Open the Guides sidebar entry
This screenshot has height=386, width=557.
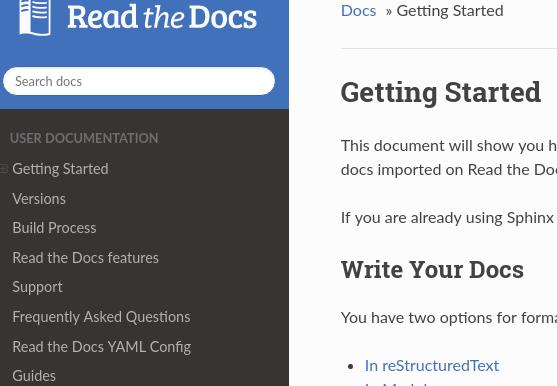coord(34,376)
